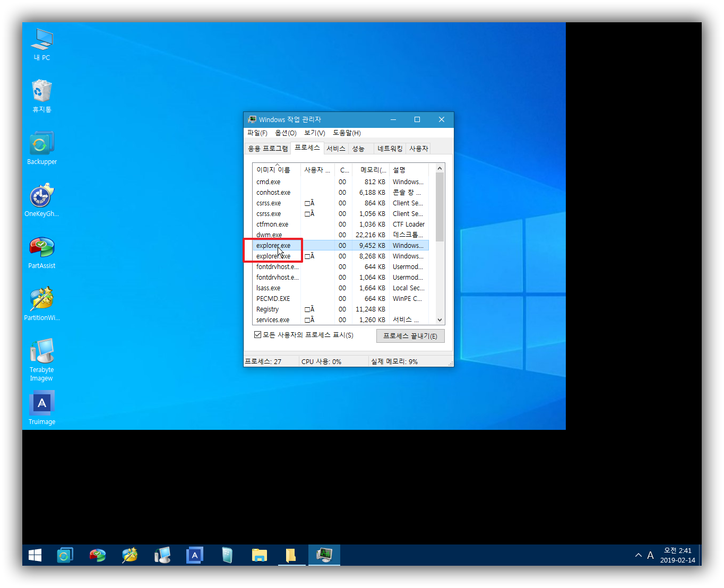Viewport: 724px width, 588px height.
Task: Select fontdrvhost row using 1,064 KB
Action: point(341,277)
